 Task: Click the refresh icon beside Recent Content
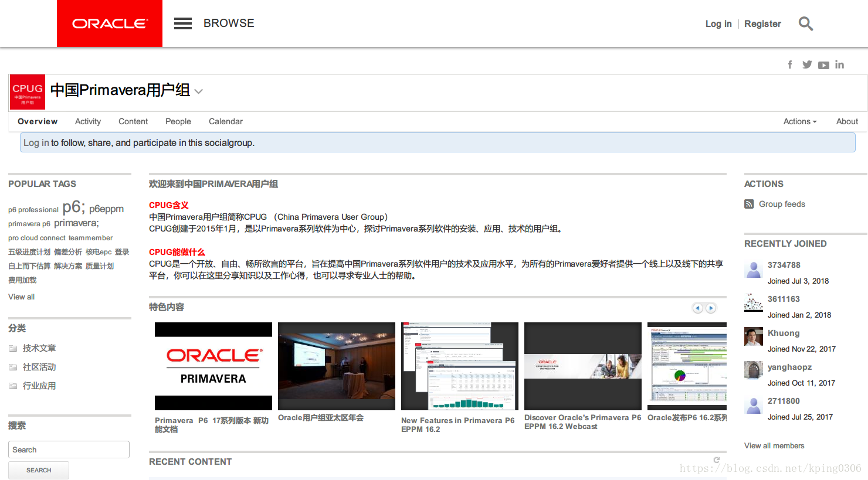pyautogui.click(x=716, y=460)
